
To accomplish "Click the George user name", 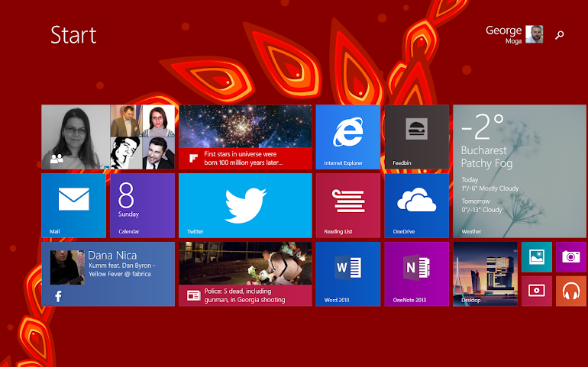I will 504,30.
